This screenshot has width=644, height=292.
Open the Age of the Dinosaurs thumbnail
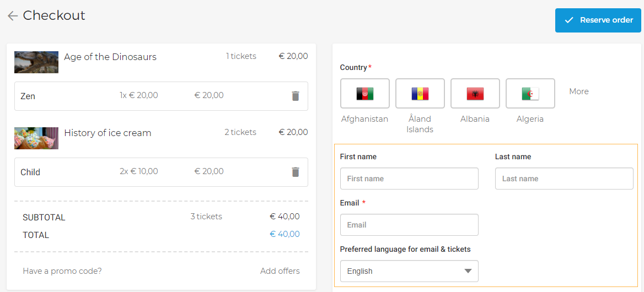tap(36, 62)
